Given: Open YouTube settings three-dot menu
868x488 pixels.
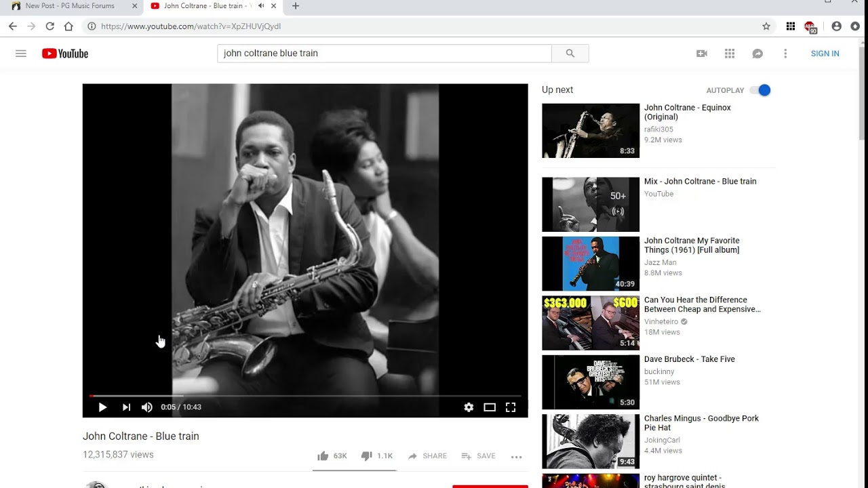Looking at the screenshot, I should (x=785, y=54).
